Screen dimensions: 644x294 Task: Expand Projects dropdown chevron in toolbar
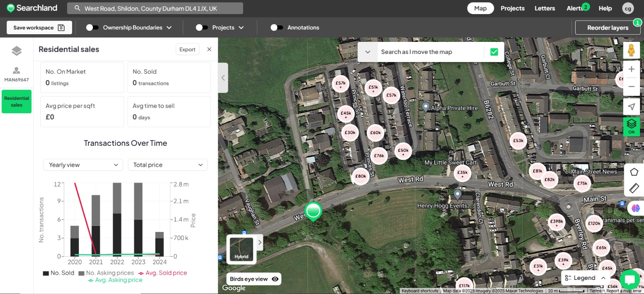[x=241, y=27]
